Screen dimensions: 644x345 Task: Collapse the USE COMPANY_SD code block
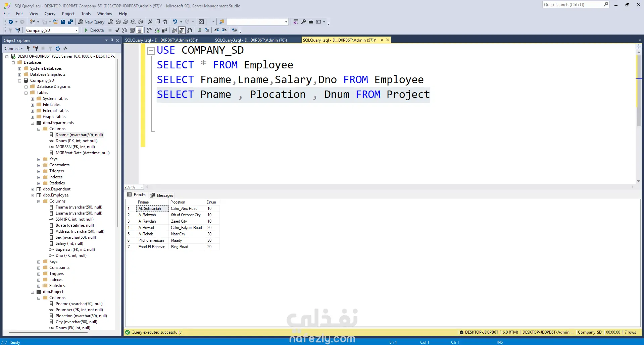[x=151, y=51]
